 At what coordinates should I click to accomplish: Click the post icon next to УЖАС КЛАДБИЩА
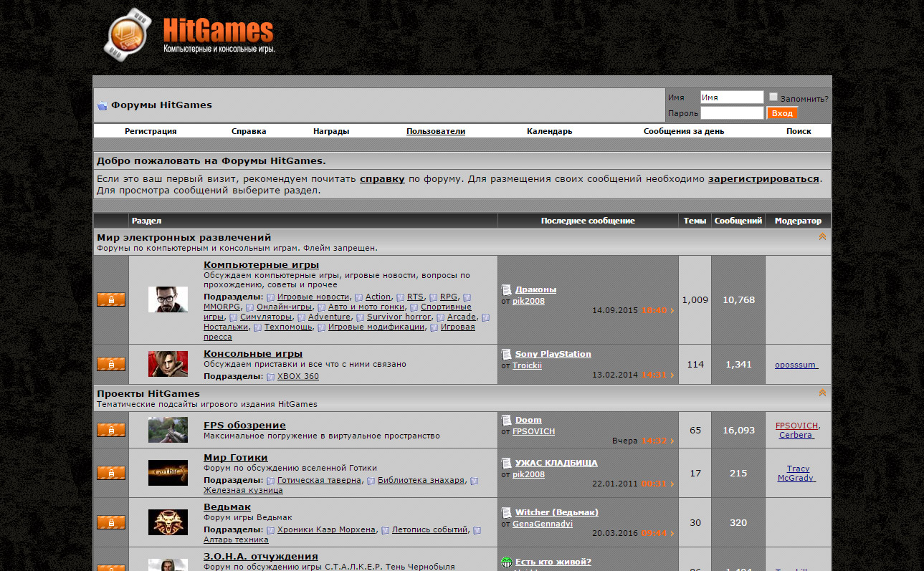pos(507,464)
